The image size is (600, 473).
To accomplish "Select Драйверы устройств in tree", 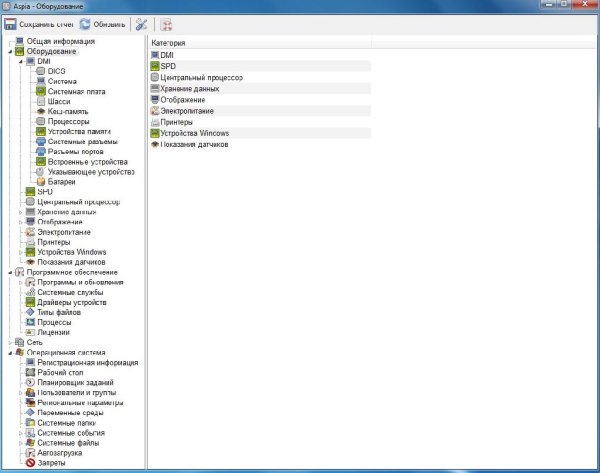I will (x=72, y=302).
